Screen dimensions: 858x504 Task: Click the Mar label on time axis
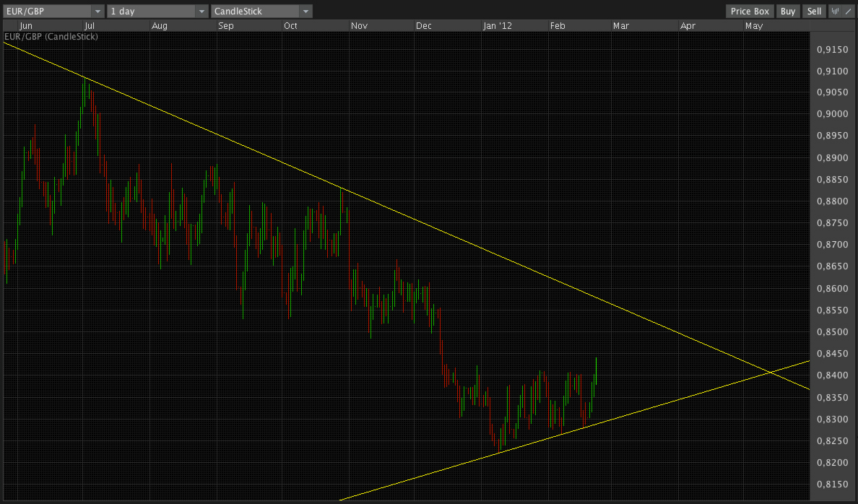click(x=621, y=26)
